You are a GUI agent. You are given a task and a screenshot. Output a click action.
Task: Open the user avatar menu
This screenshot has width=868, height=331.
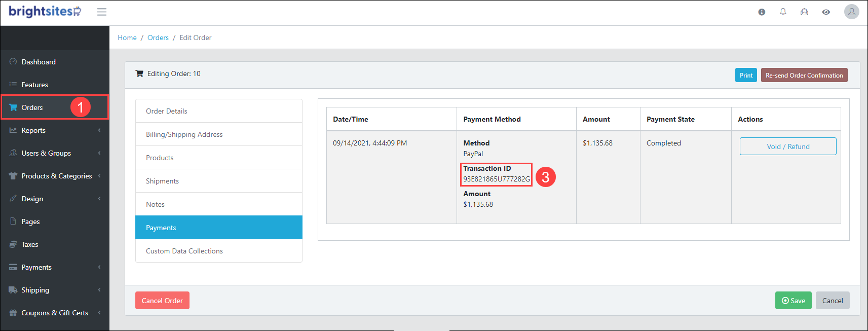(x=852, y=12)
